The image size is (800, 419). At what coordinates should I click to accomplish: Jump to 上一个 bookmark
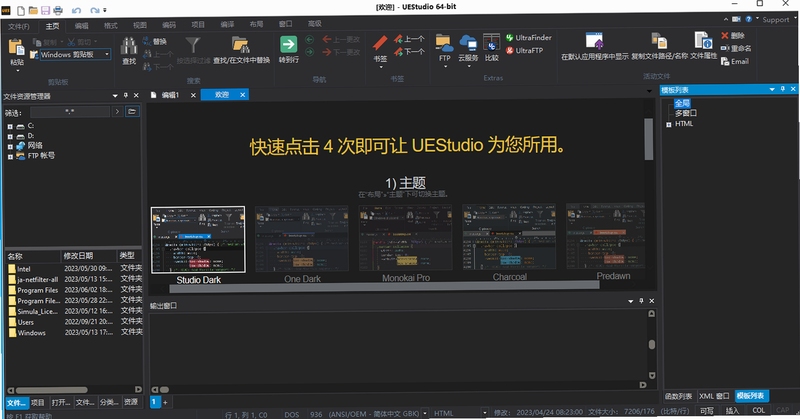click(x=409, y=39)
